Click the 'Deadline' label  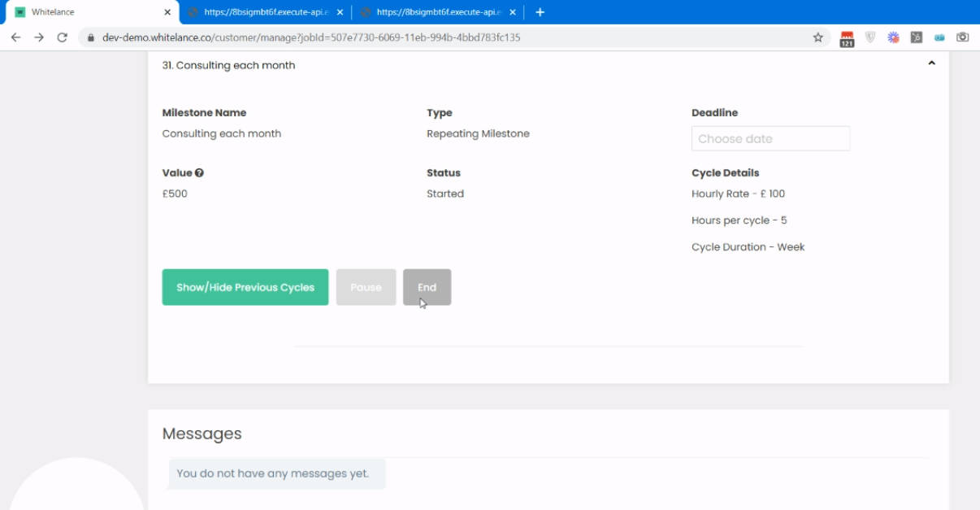(x=714, y=113)
